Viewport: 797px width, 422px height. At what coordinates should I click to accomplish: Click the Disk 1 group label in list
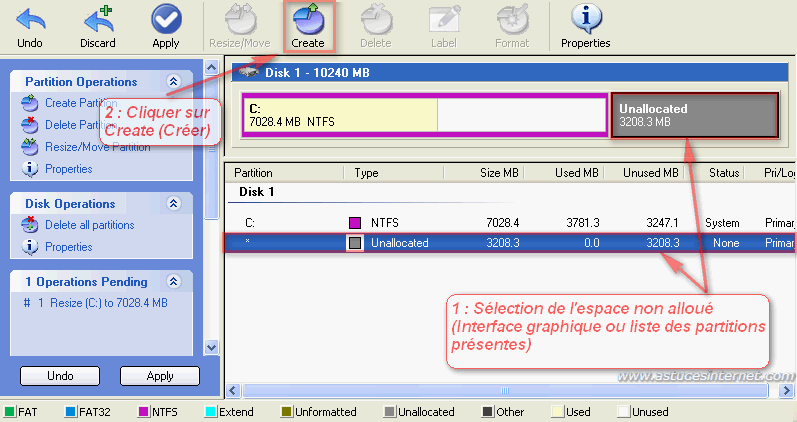pos(257,192)
